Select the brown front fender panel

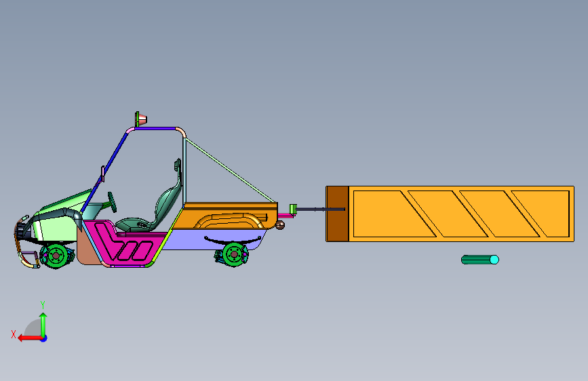87,247
